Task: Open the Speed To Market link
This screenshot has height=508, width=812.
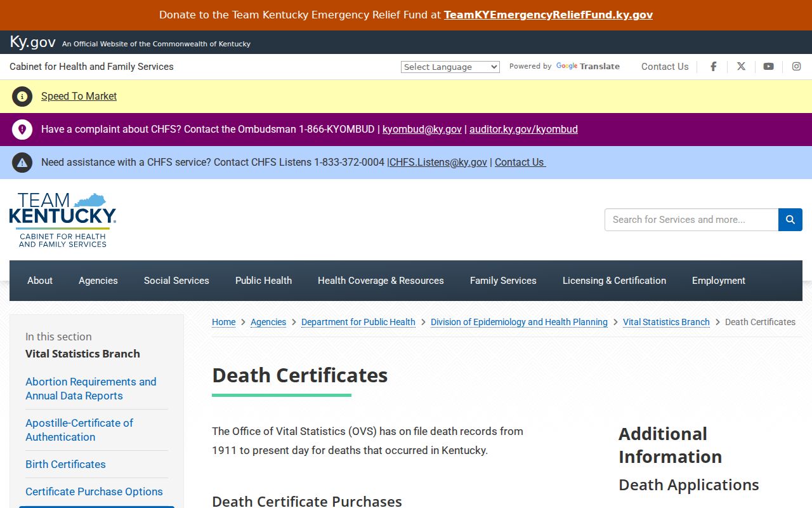Action: point(79,97)
